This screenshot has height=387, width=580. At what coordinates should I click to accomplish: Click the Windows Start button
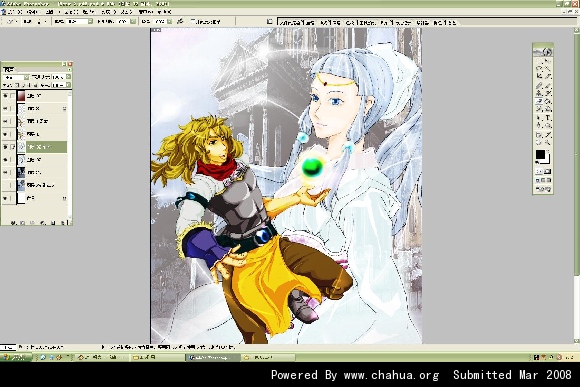[16, 357]
